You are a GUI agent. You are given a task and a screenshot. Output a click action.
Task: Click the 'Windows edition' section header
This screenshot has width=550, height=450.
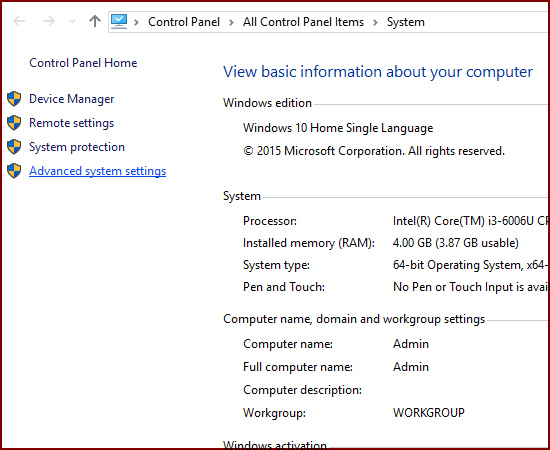tap(267, 103)
